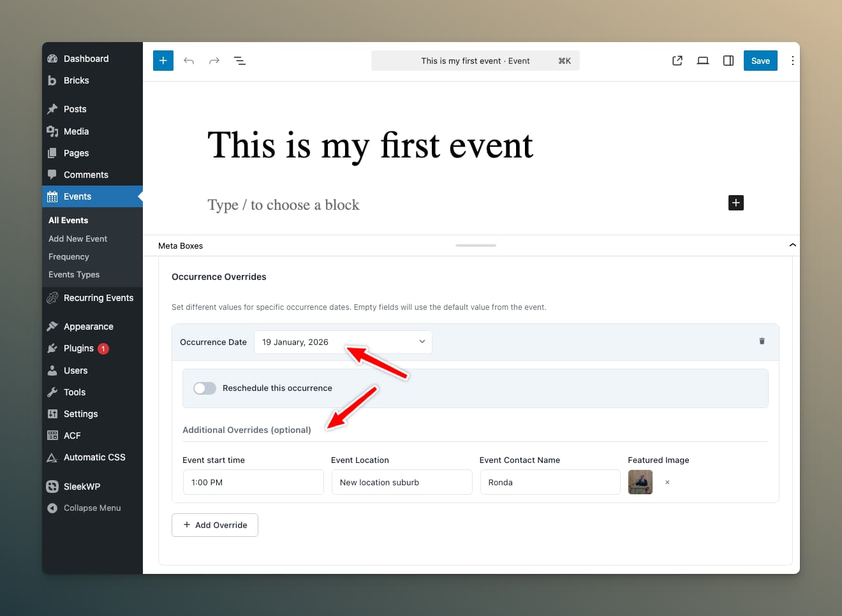The width and height of the screenshot is (842, 616).
Task: Collapse the Meta Boxes panel
Action: (792, 246)
